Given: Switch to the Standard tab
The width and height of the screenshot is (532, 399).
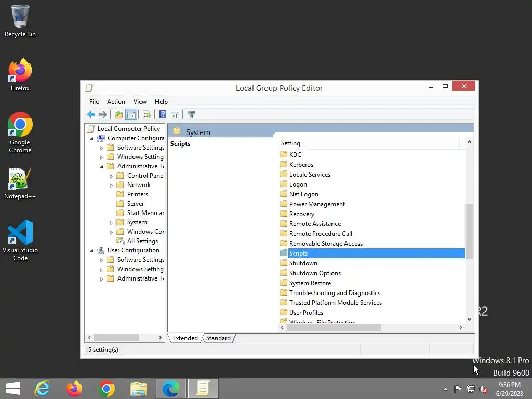Looking at the screenshot, I should tap(218, 338).
